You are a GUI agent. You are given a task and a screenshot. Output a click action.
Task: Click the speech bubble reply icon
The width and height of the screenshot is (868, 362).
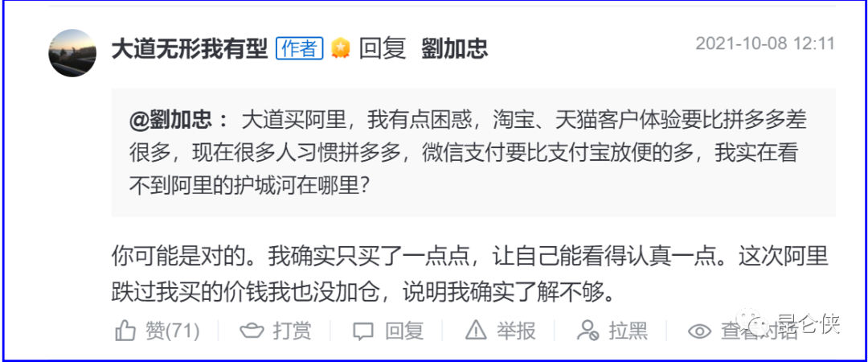coord(364,330)
